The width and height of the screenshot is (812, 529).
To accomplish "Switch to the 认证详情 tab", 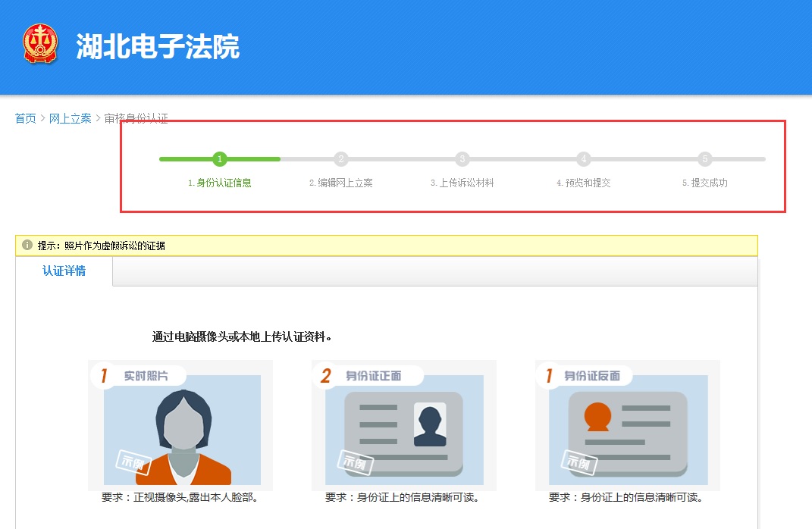I will (64, 271).
